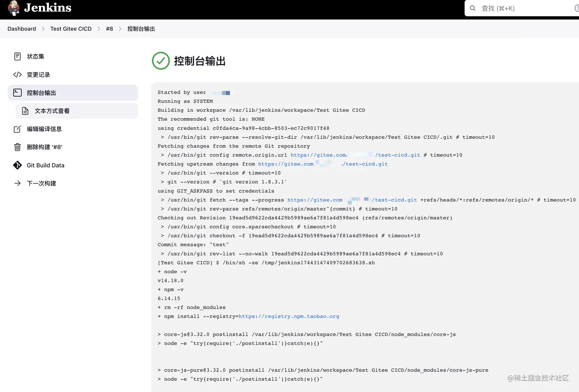Click the '6.14.15' npm version output
The width and height of the screenshot is (579, 392).
(x=169, y=299)
